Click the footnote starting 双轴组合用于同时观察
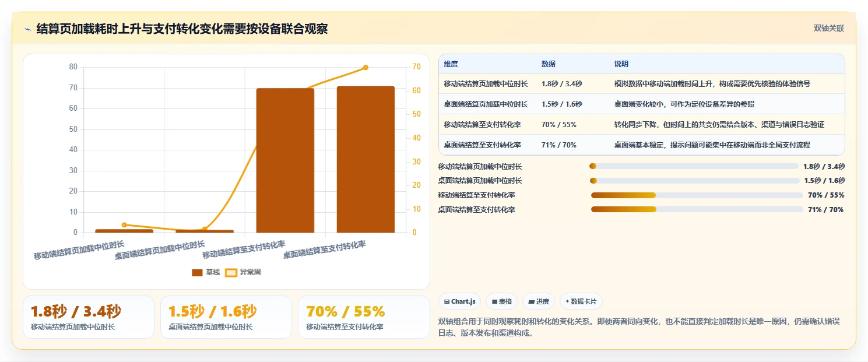Screen dimensions: 868x362 (638, 328)
